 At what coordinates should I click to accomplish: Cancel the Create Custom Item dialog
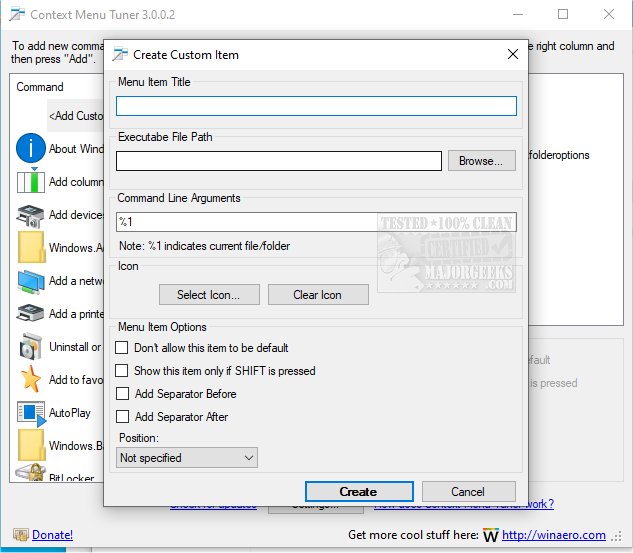pyautogui.click(x=468, y=492)
